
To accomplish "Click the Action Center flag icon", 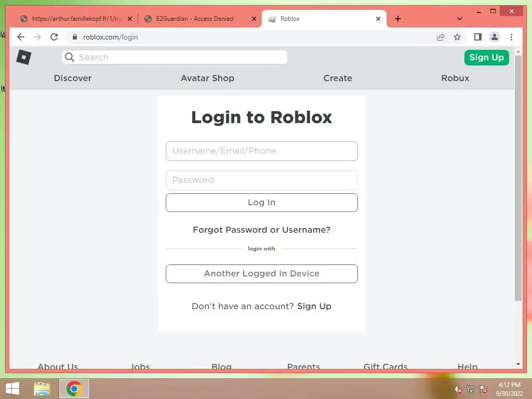I will tap(483, 389).
